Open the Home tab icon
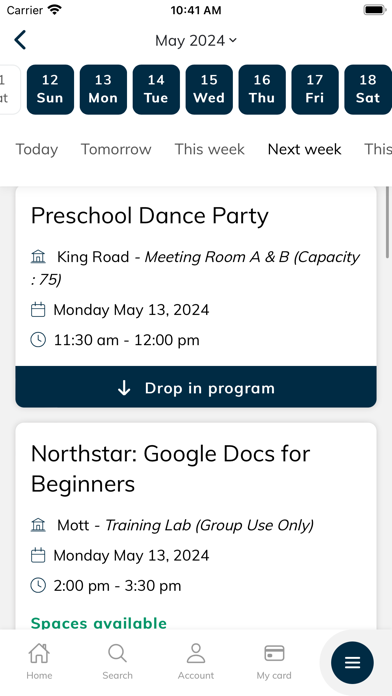This screenshot has height=696, width=392. pyautogui.click(x=39, y=653)
